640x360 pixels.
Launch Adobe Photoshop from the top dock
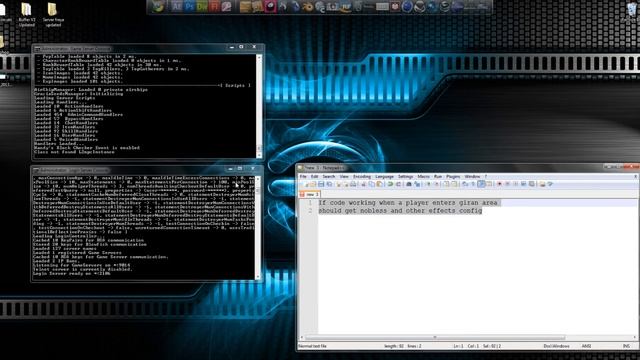tap(189, 7)
